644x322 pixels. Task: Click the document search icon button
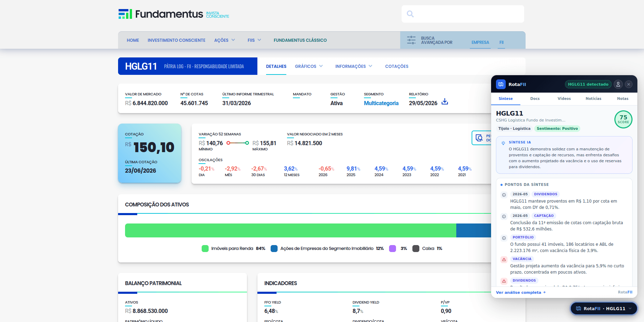point(479,138)
